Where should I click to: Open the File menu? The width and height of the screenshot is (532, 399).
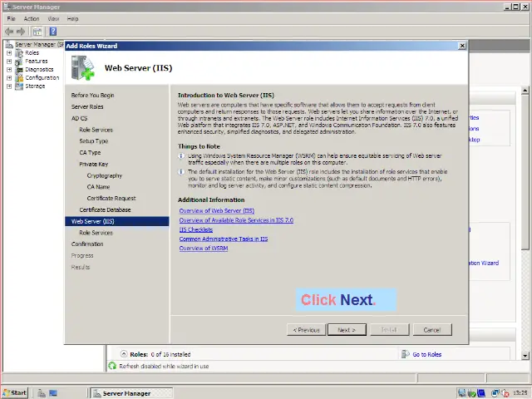11,18
